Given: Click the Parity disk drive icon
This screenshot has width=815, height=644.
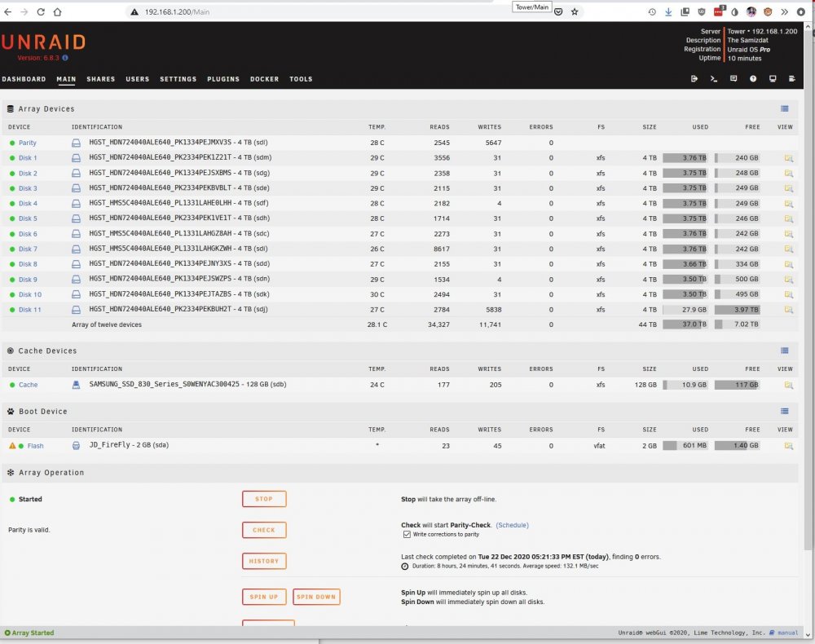Looking at the screenshot, I should pos(76,143).
